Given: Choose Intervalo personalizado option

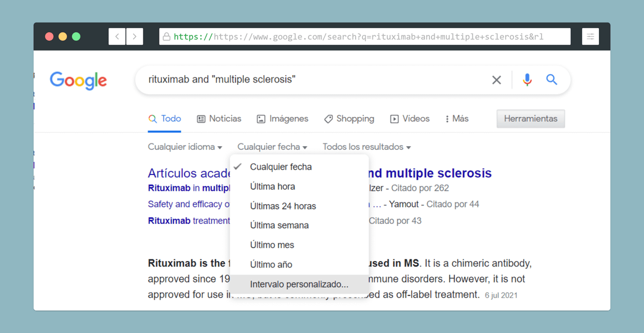Looking at the screenshot, I should 299,284.
